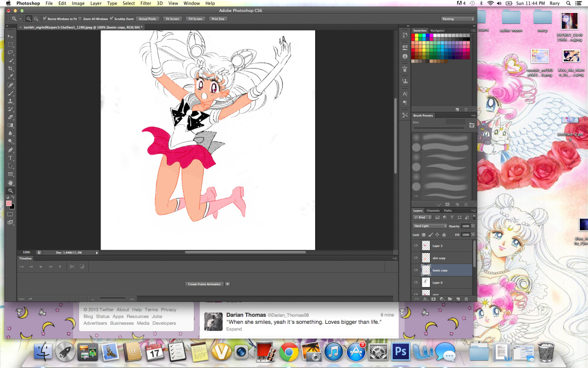
Task: Click the Create new layer icon
Action: [x=458, y=299]
